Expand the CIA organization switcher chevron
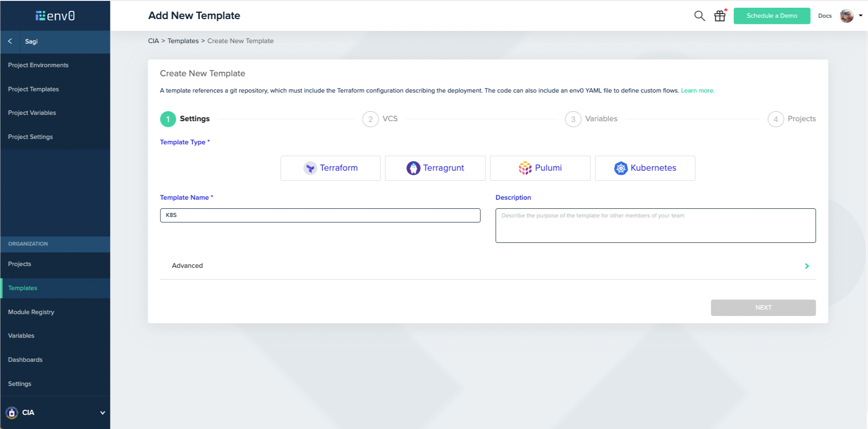The height and width of the screenshot is (429, 868). 103,413
